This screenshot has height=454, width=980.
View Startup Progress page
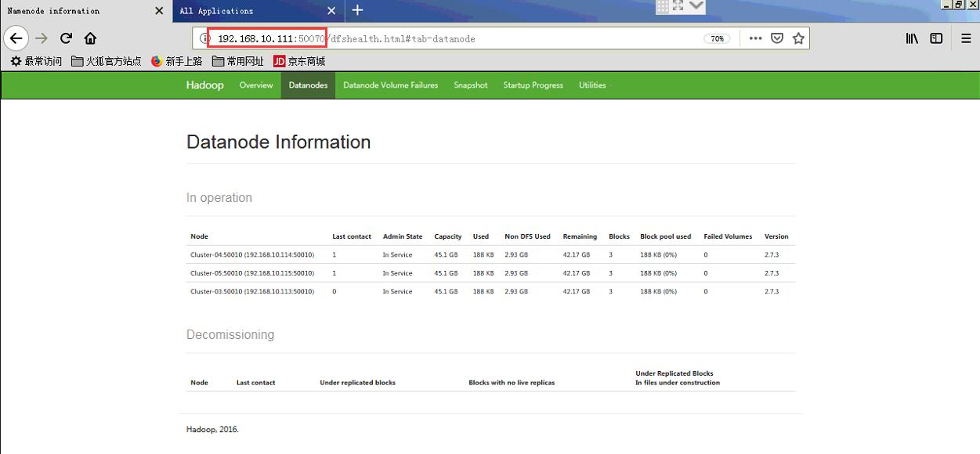click(x=533, y=85)
